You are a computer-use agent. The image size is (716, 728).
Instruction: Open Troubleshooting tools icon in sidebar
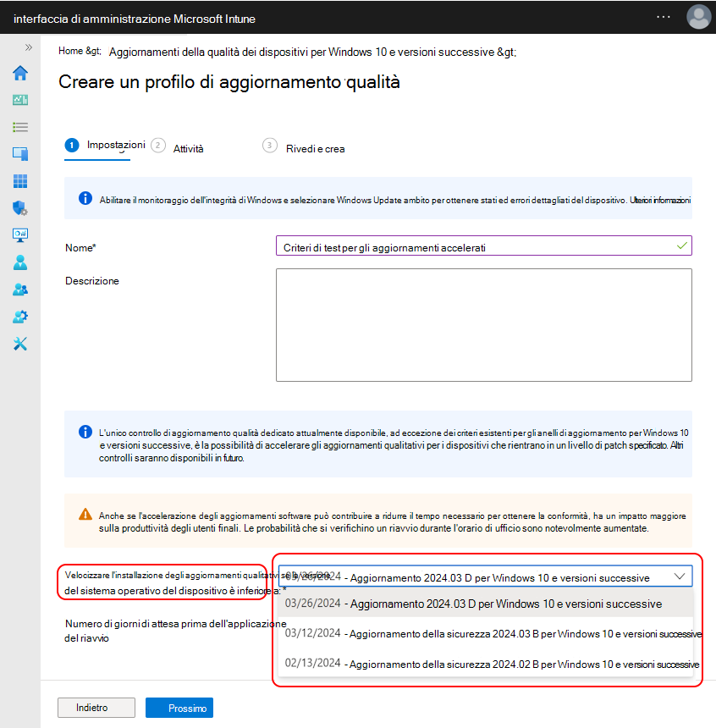tap(20, 344)
